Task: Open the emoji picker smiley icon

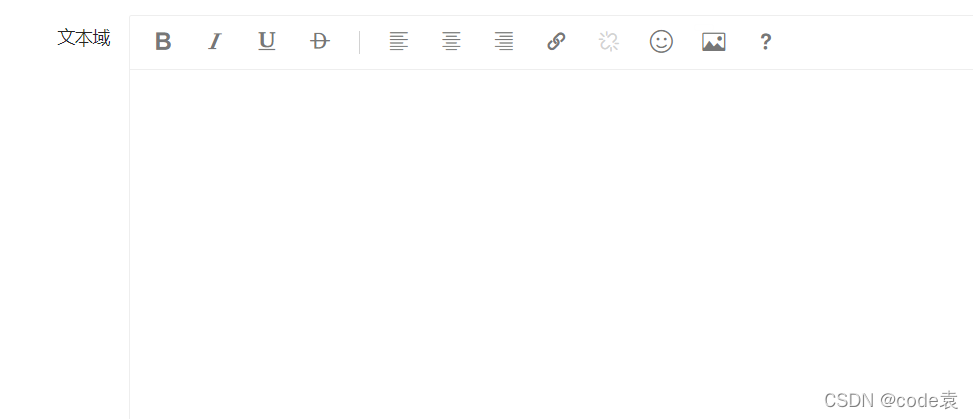Action: click(661, 42)
